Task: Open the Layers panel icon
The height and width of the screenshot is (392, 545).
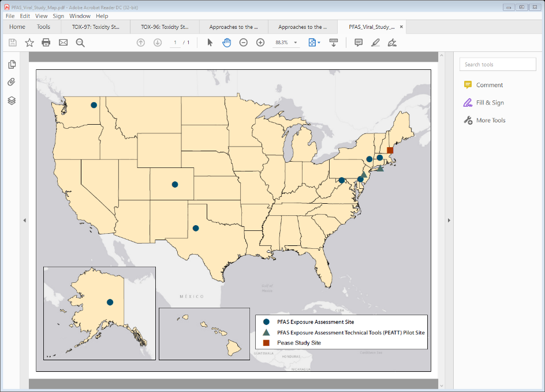Action: point(12,100)
